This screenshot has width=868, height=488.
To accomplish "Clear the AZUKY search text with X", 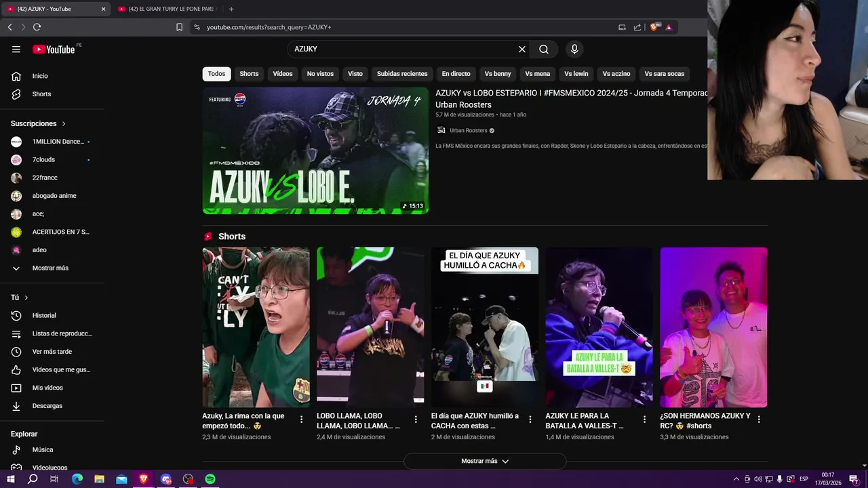I will pos(522,49).
